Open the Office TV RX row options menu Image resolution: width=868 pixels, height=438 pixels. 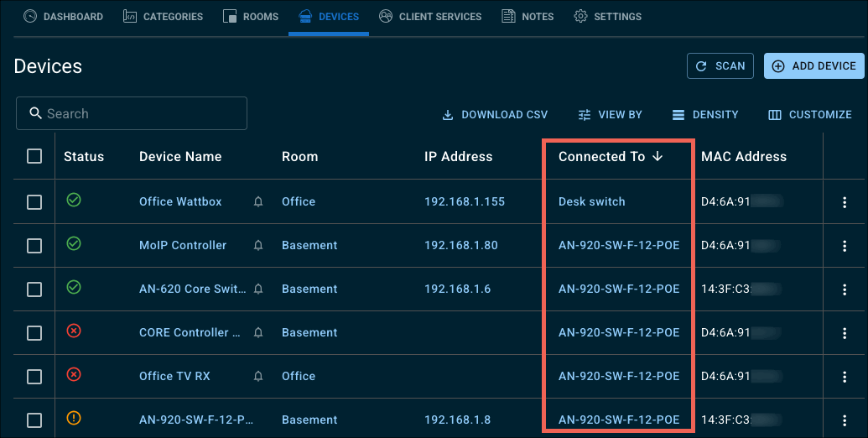click(845, 377)
